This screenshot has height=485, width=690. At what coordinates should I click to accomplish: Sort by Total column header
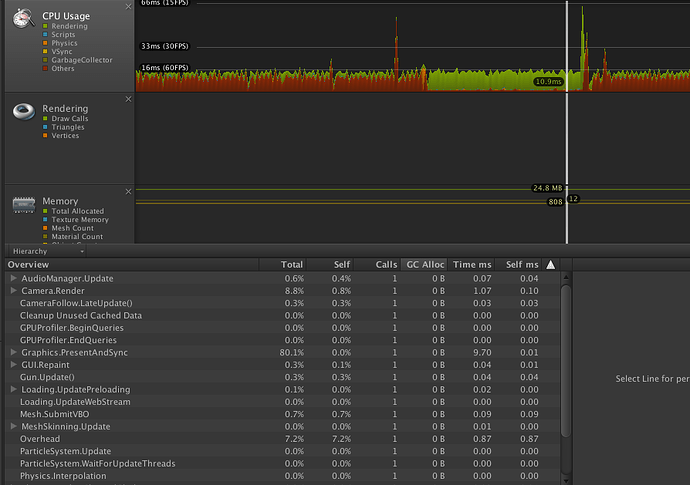(283, 265)
